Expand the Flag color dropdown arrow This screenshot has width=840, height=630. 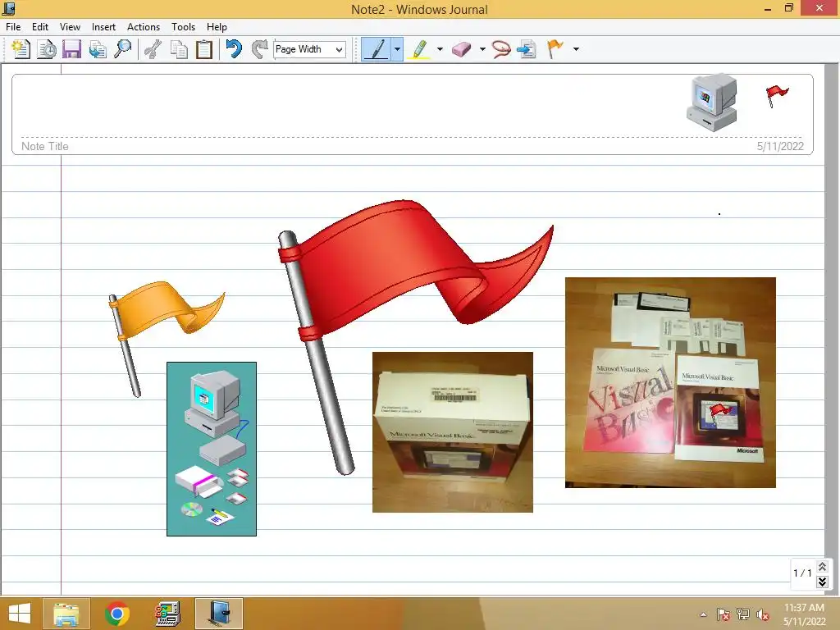click(x=576, y=49)
